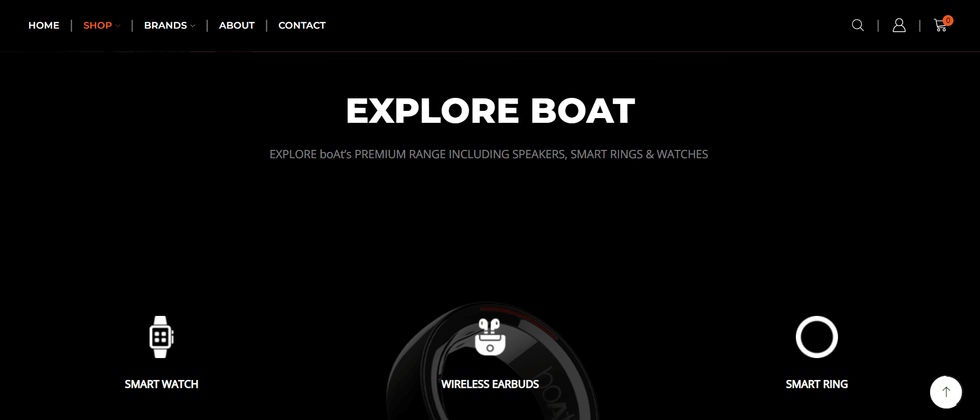Go to the Home menu item
The image size is (980, 420).
(x=44, y=26)
